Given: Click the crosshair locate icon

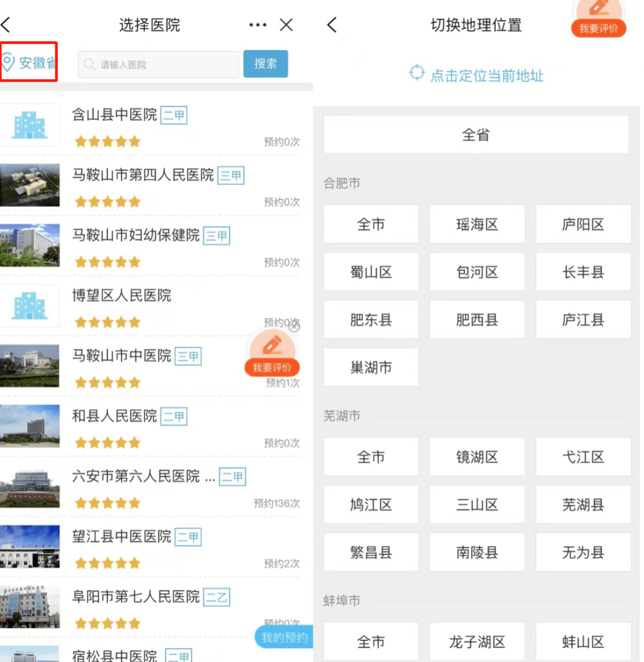Looking at the screenshot, I should pyautogui.click(x=416, y=74).
